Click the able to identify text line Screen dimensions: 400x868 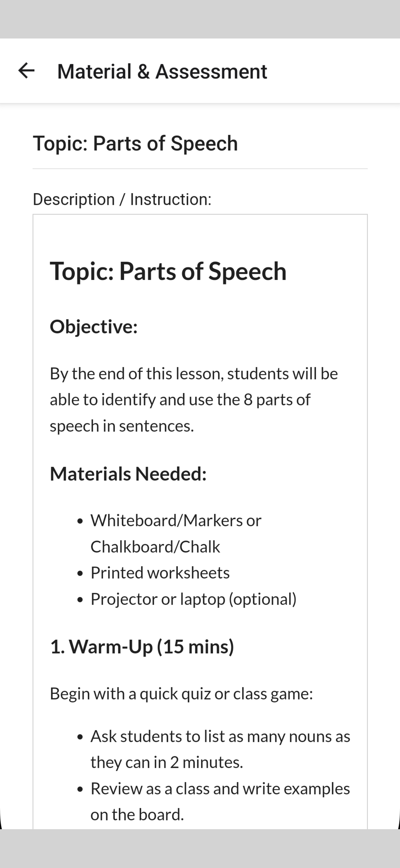point(180,400)
